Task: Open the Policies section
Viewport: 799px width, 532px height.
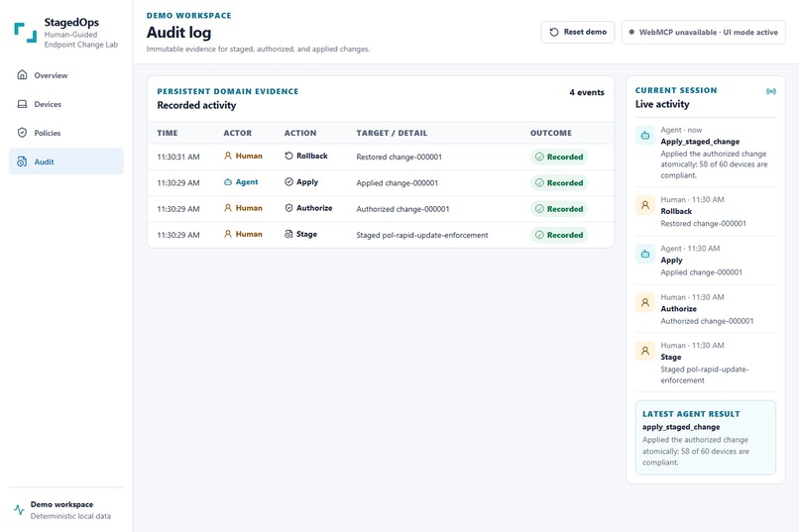Action: pos(66,133)
